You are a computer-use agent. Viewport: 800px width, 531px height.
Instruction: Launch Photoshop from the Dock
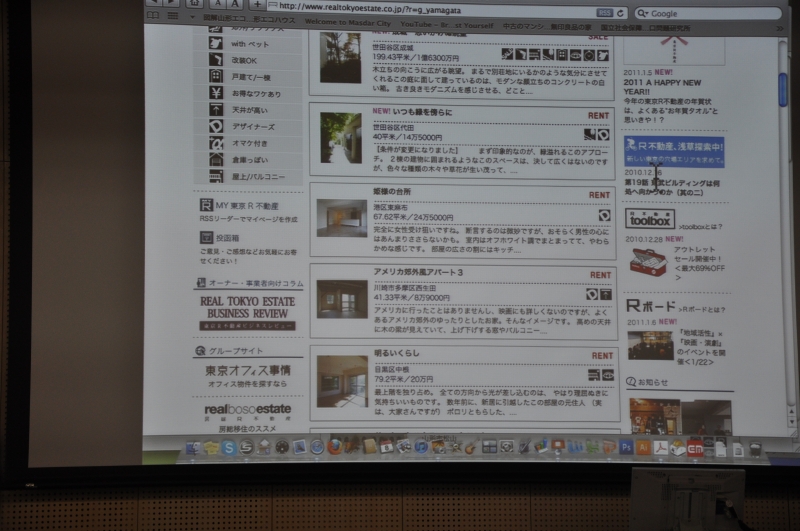626,447
